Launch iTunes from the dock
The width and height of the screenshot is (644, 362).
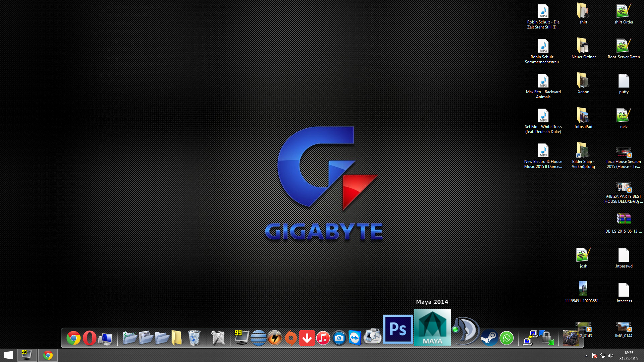click(323, 338)
